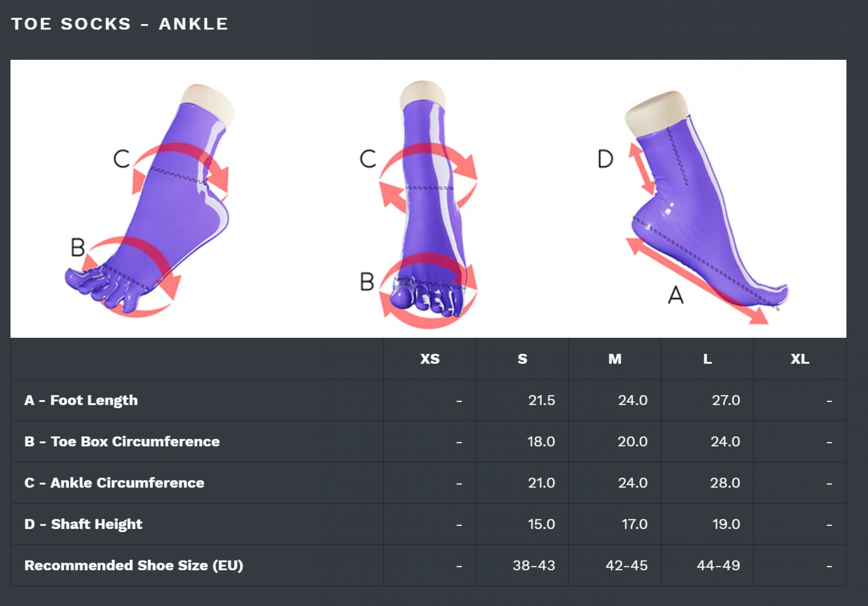Select the L size column header
This screenshot has width=868, height=606.
[708, 359]
